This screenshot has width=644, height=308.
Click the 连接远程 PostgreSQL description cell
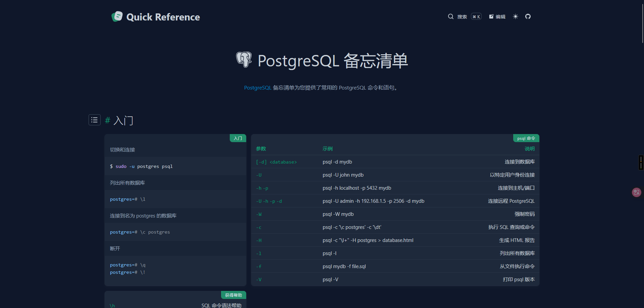click(x=511, y=201)
